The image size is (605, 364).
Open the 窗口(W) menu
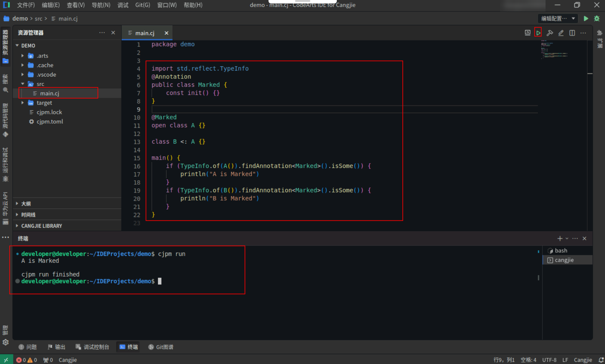click(x=167, y=5)
